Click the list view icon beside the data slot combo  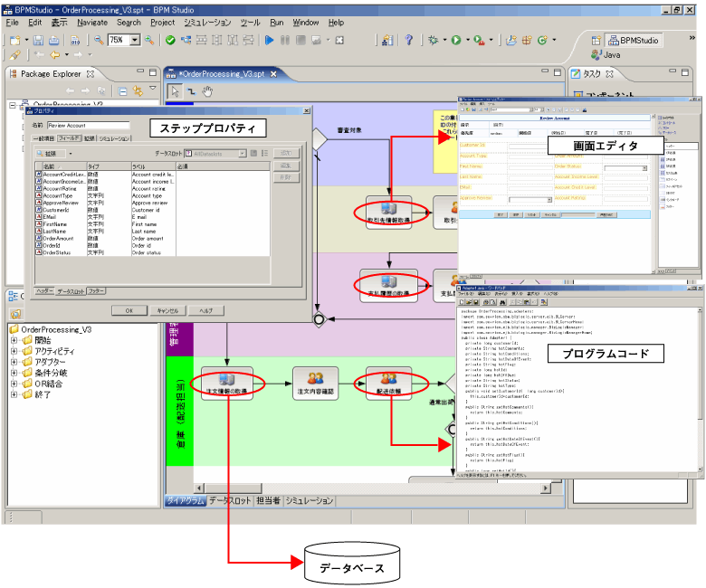coord(265,154)
